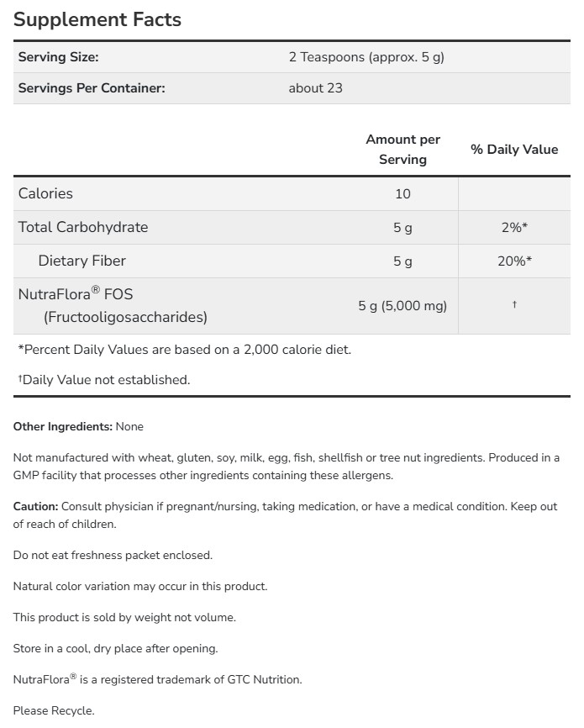Click the Serving Size label
The height and width of the screenshot is (728, 584).
pos(59,57)
